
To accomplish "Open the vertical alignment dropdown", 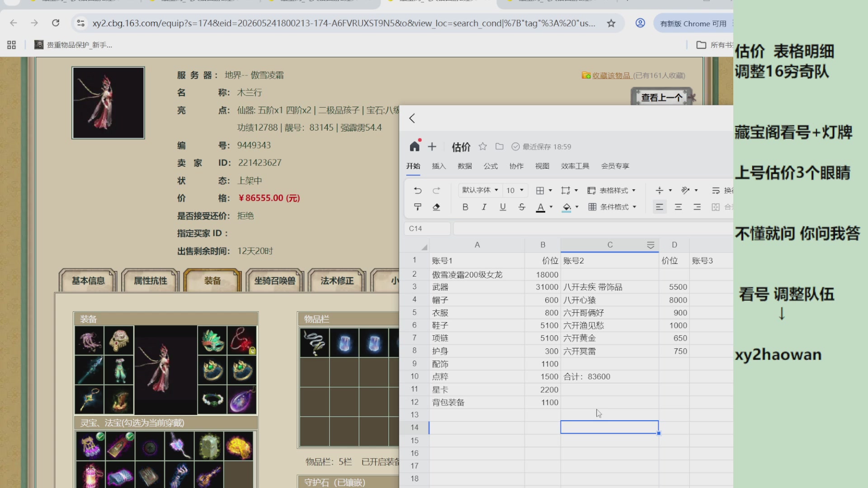I will tap(664, 190).
